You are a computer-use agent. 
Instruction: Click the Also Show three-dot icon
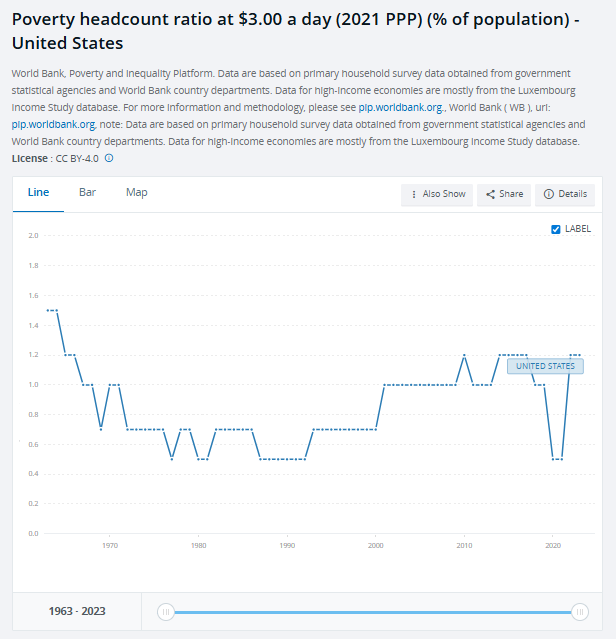[414, 194]
